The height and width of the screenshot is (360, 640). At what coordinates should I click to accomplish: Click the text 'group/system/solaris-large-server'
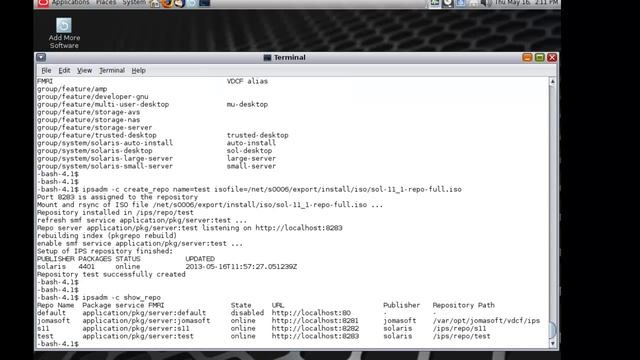click(x=105, y=159)
